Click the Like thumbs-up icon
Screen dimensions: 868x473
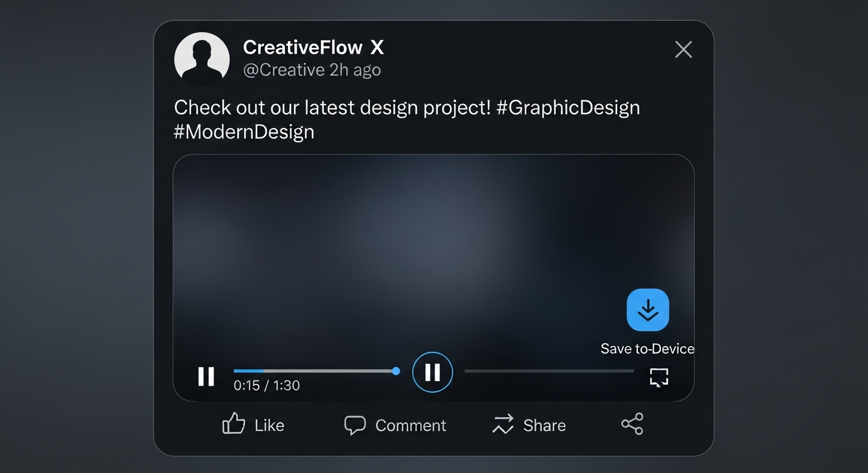(233, 423)
